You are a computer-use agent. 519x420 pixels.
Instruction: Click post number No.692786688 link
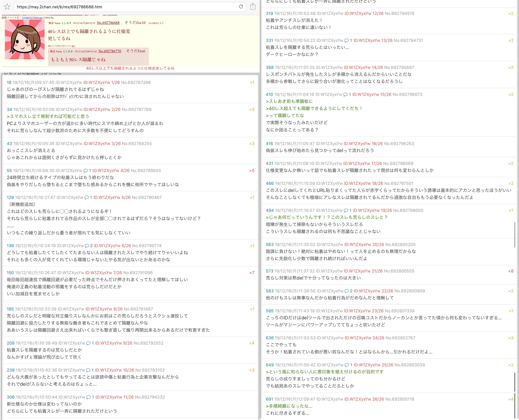point(108,23)
